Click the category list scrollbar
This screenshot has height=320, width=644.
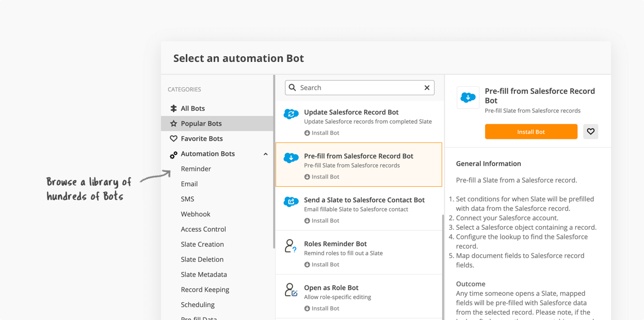point(274,163)
